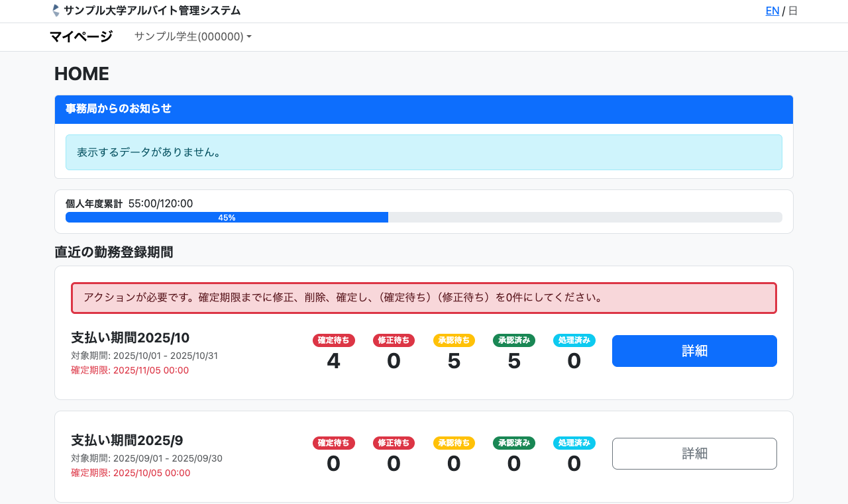Open the マイページ menu item

[x=81, y=36]
